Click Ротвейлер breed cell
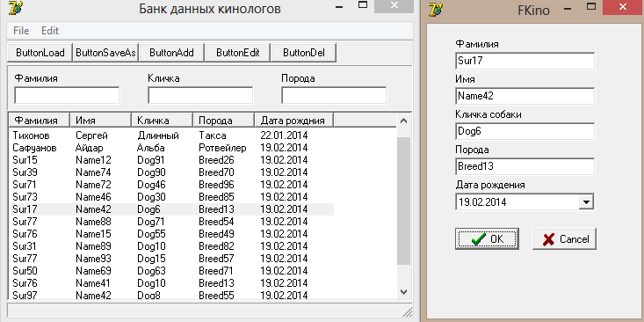Viewport: 644px width, 322px height. 222,148
